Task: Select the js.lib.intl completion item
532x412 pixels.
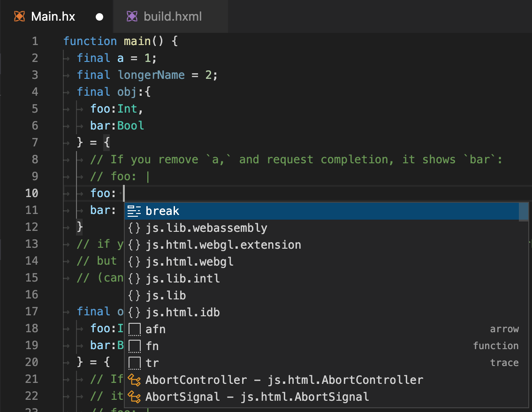Action: coord(183,278)
